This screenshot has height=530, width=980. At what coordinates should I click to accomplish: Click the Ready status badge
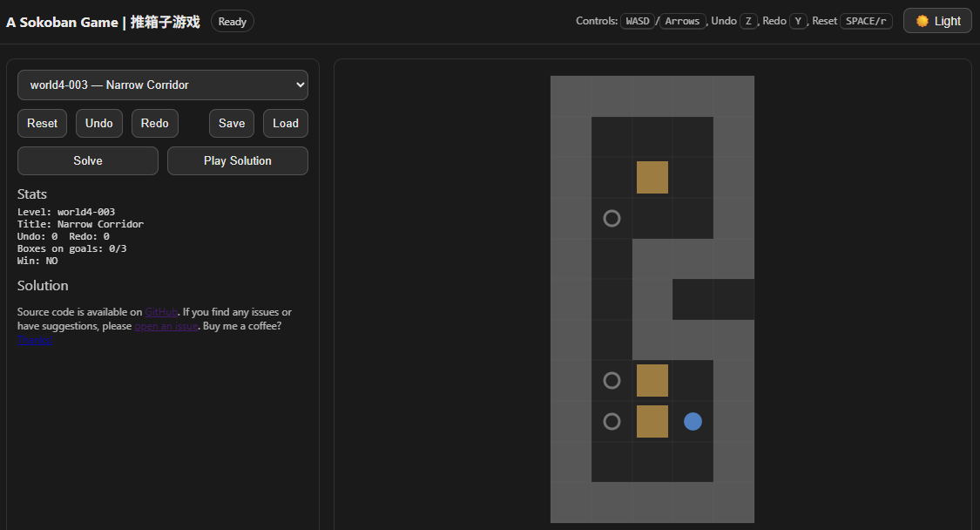(x=233, y=21)
